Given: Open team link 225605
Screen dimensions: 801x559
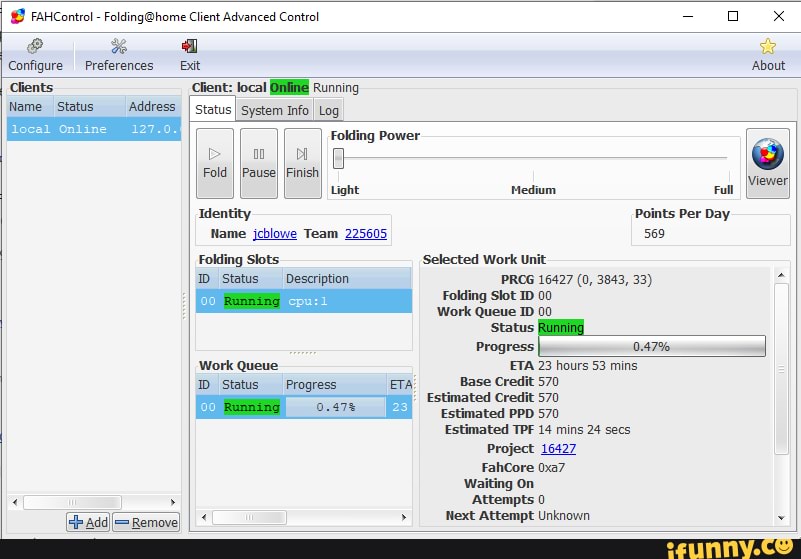Looking at the screenshot, I should click(x=366, y=234).
